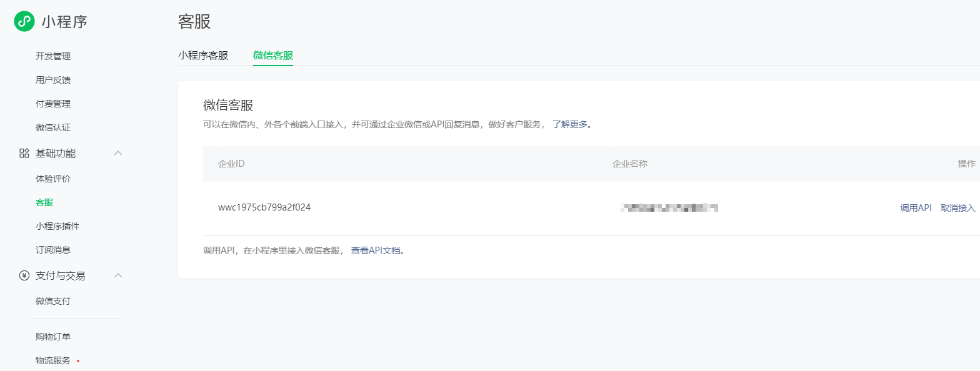The image size is (980, 371).
Task: Select the 微信客服 tab
Action: (x=273, y=55)
